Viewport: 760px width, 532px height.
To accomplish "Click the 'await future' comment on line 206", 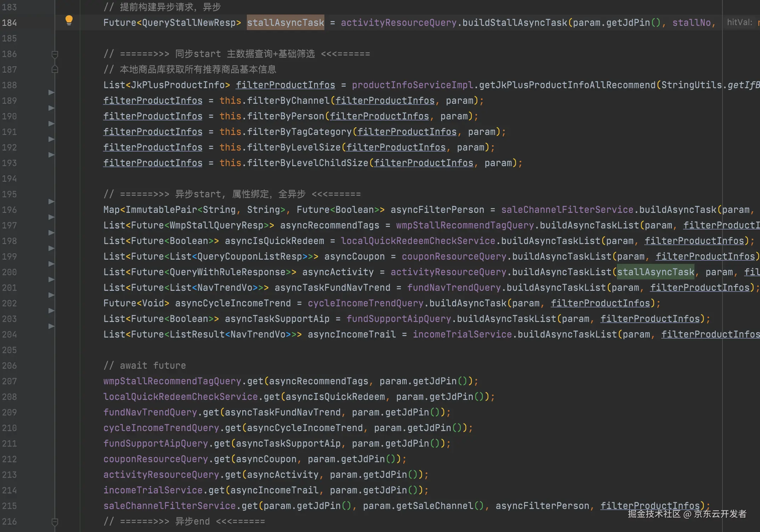I will (x=153, y=366).
